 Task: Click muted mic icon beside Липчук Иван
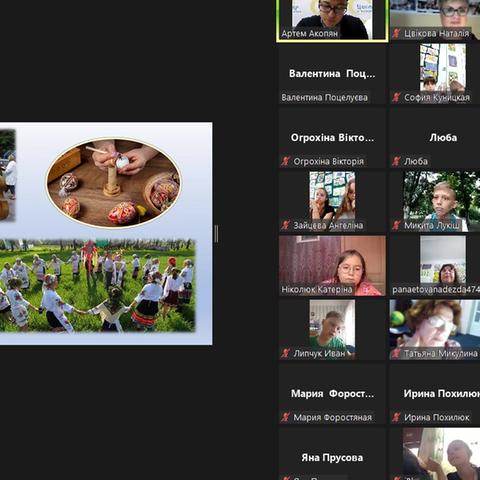pyautogui.click(x=285, y=353)
